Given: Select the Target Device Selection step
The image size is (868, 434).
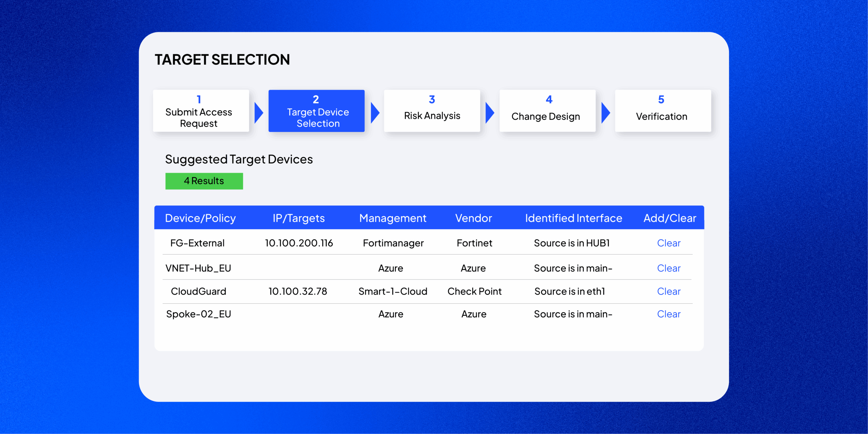Looking at the screenshot, I should click(x=316, y=111).
